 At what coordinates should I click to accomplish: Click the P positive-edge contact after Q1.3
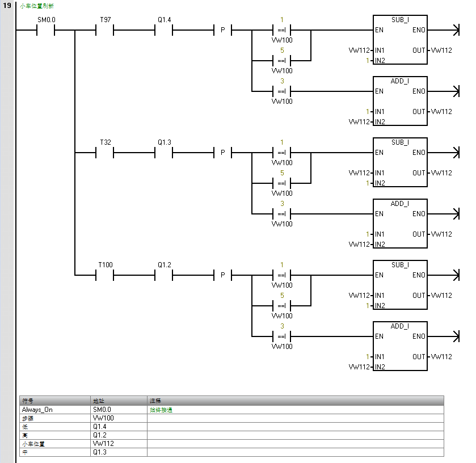pyautogui.click(x=222, y=153)
